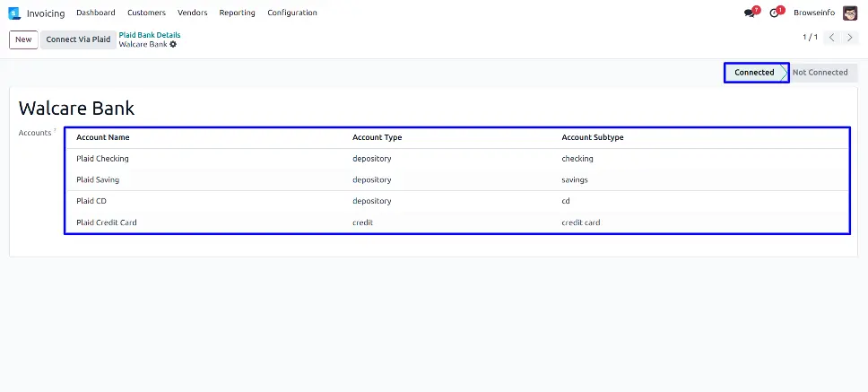The image size is (868, 392).
Task: Go to the previous record arrow
Action: tap(832, 38)
